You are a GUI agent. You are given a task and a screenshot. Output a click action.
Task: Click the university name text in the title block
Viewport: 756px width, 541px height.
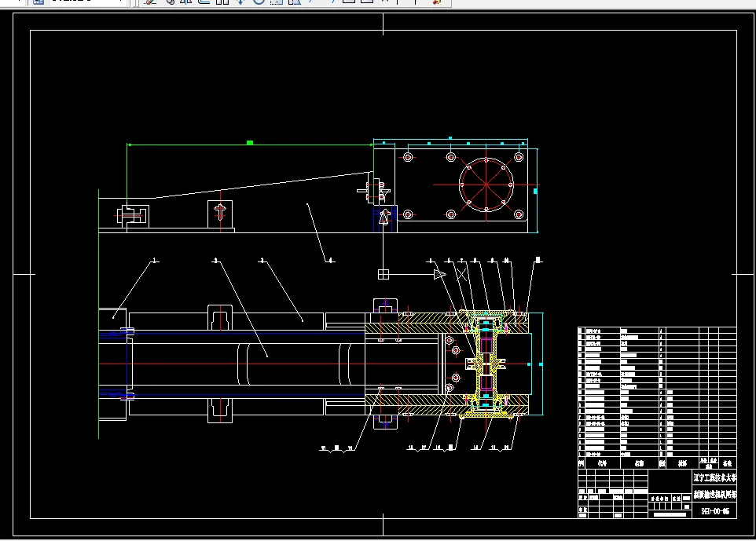click(x=715, y=478)
